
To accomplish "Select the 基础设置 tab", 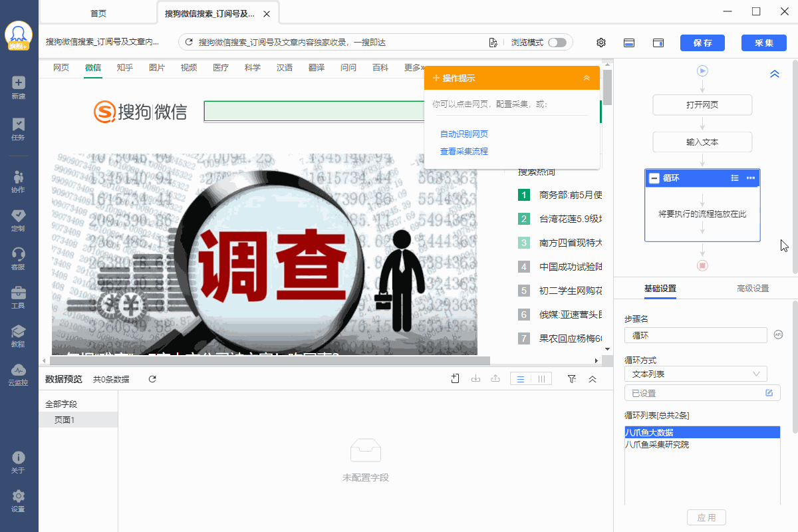I will 660,289.
